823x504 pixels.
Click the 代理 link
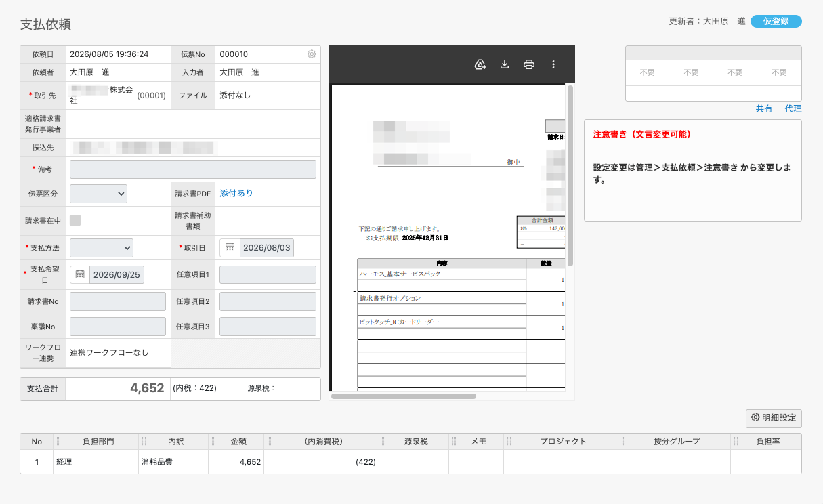click(x=793, y=108)
